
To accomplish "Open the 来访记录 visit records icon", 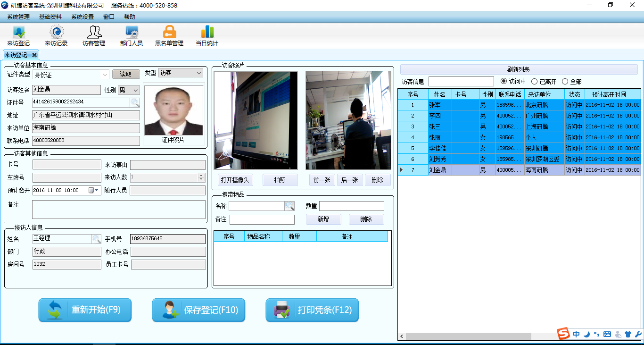I will 56,36.
